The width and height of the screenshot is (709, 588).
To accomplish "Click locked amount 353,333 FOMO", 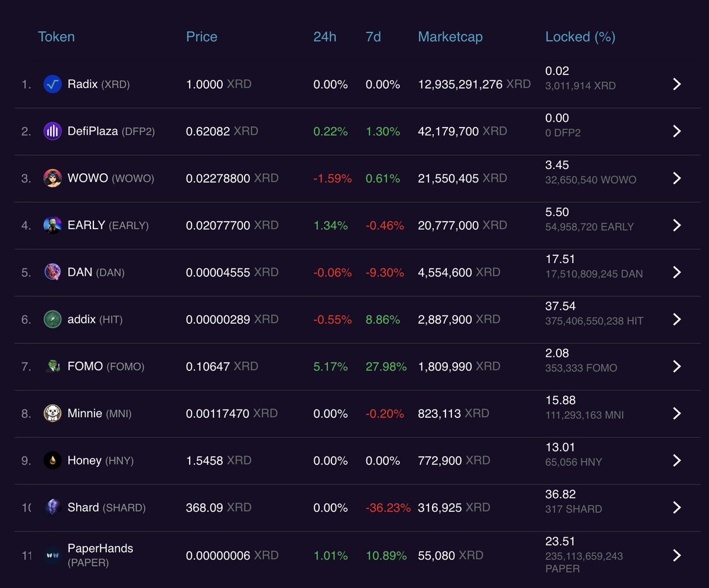I will [x=581, y=368].
